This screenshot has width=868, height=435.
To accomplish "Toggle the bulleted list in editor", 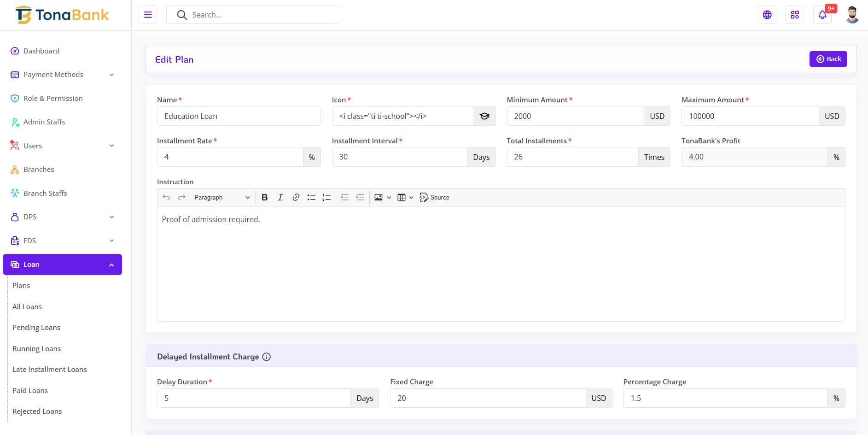I will [311, 197].
